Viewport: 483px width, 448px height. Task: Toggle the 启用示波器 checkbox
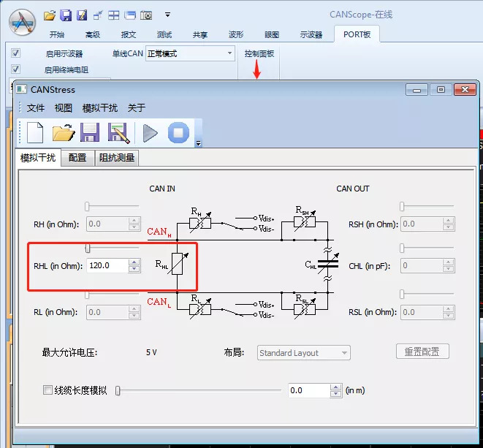click(16, 53)
